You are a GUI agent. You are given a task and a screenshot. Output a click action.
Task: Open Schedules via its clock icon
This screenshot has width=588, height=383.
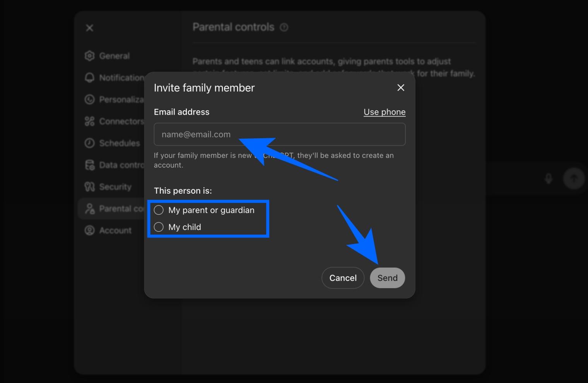coord(89,143)
